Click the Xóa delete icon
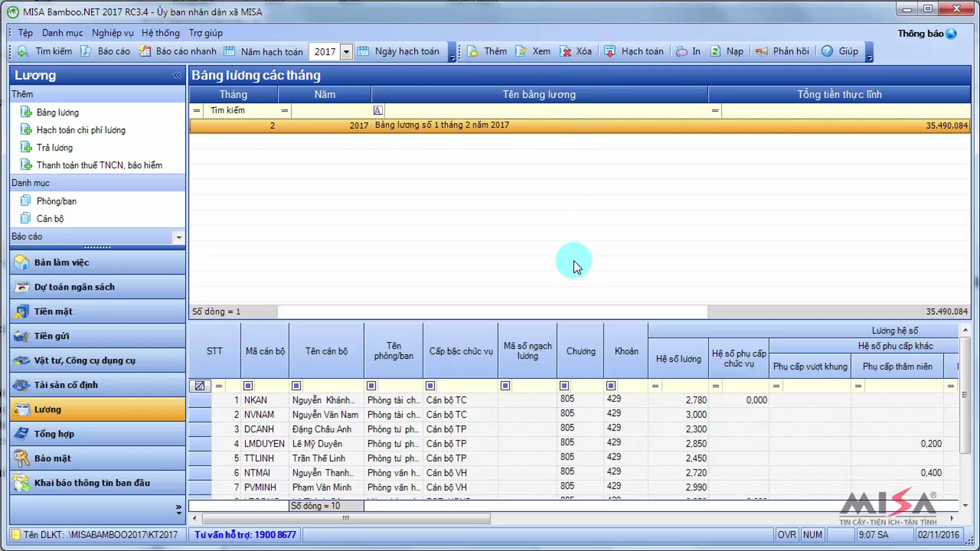The width and height of the screenshot is (980, 551). click(x=566, y=51)
